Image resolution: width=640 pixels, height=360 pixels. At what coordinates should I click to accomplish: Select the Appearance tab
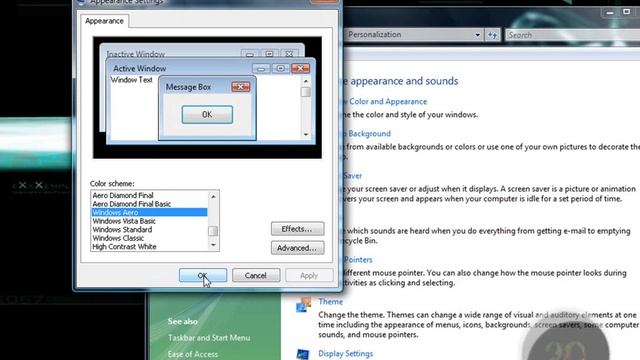(x=104, y=21)
